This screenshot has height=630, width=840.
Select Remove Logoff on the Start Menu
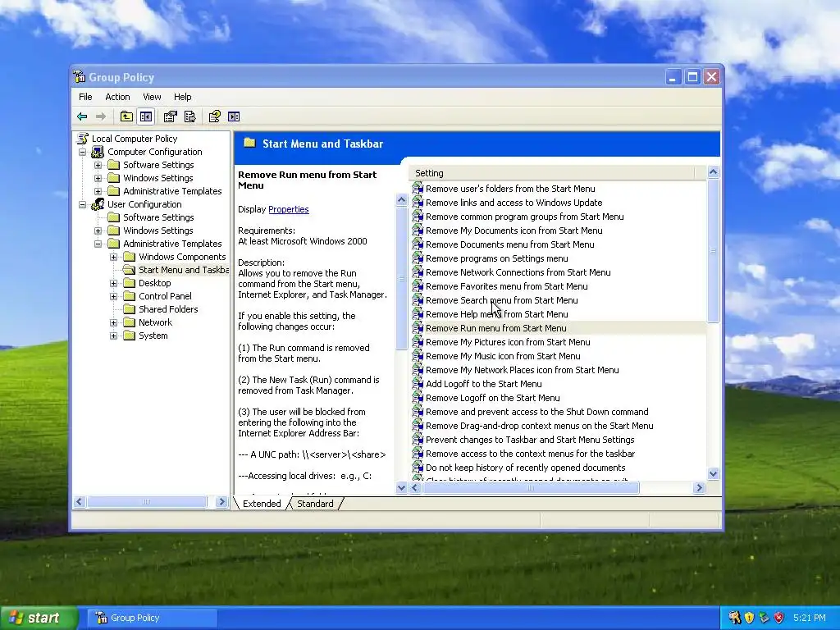(492, 398)
